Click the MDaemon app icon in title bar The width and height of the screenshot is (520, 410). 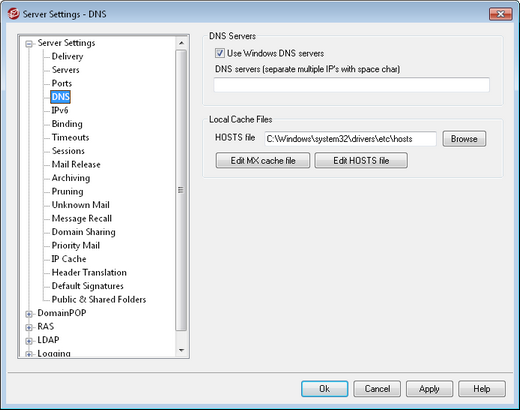14,14
